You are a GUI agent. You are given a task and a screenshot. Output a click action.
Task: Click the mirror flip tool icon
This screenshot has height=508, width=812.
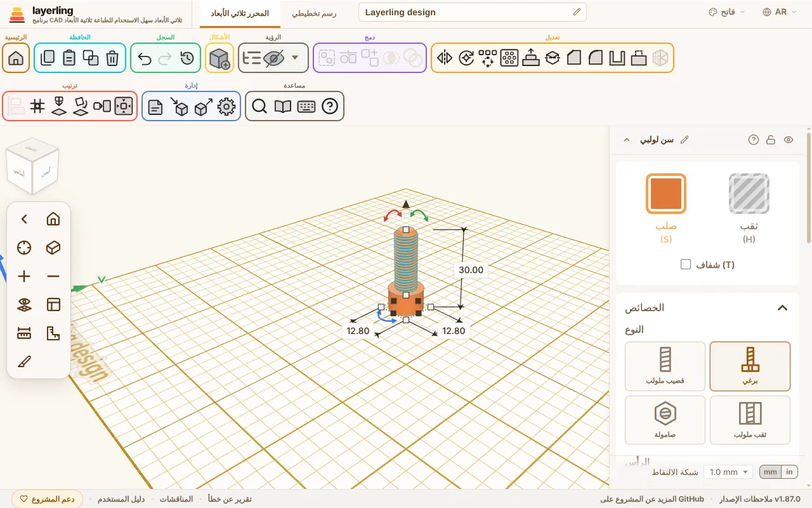tap(445, 58)
